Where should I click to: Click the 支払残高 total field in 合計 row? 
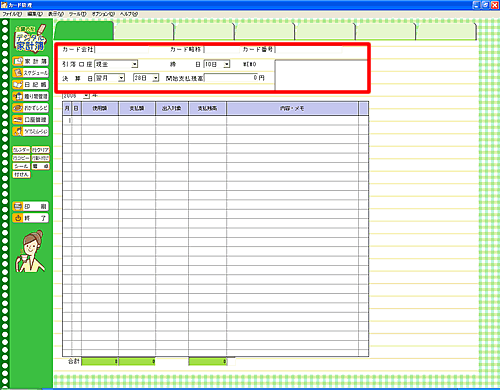(x=208, y=361)
